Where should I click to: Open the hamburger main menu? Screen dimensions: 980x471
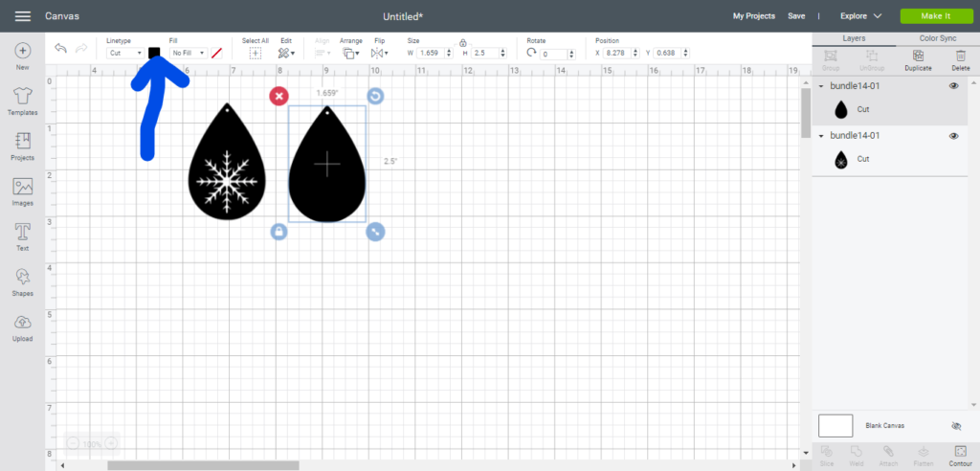point(23,16)
